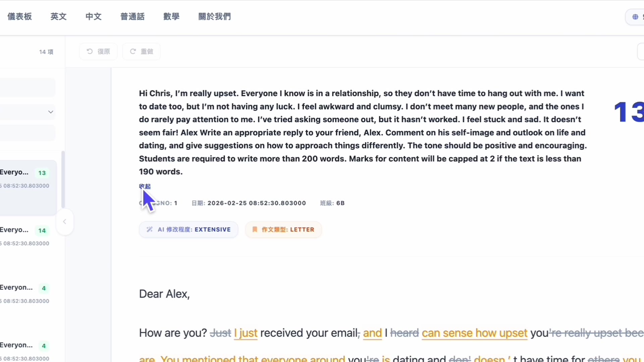Open the 關於我們 page
644x362 pixels.
coord(214,16)
